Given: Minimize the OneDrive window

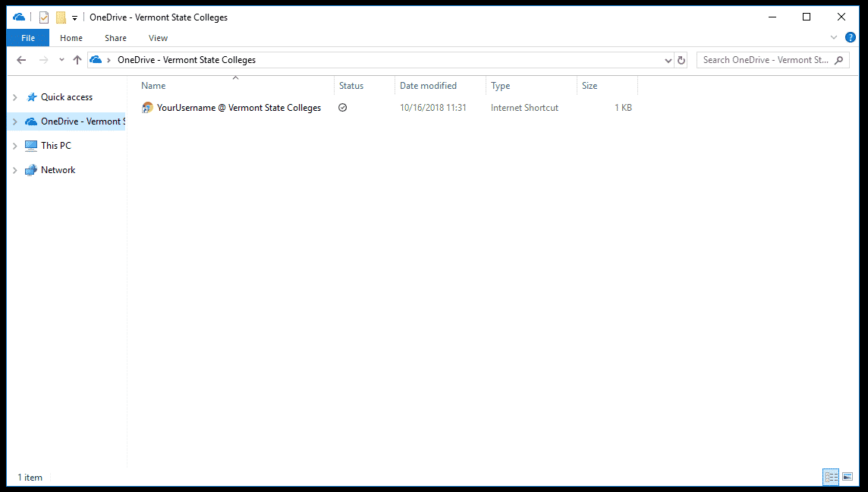Looking at the screenshot, I should [x=772, y=17].
